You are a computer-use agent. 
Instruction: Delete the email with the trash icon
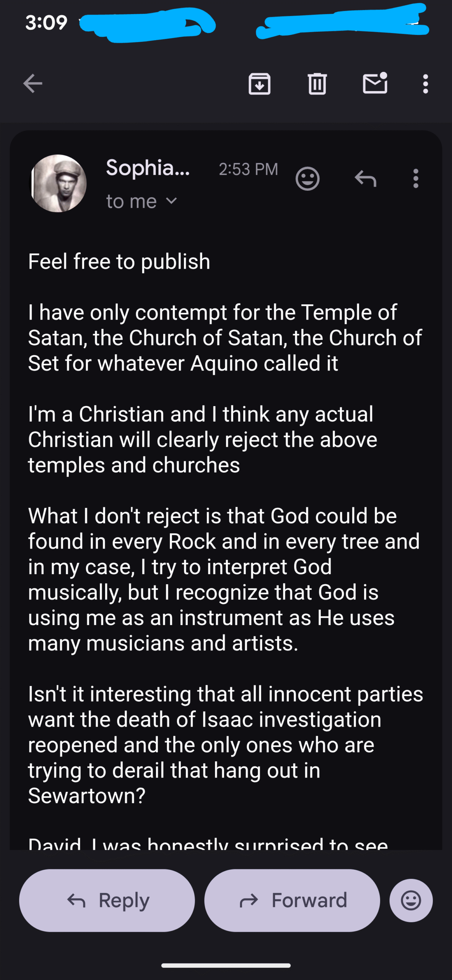[317, 84]
